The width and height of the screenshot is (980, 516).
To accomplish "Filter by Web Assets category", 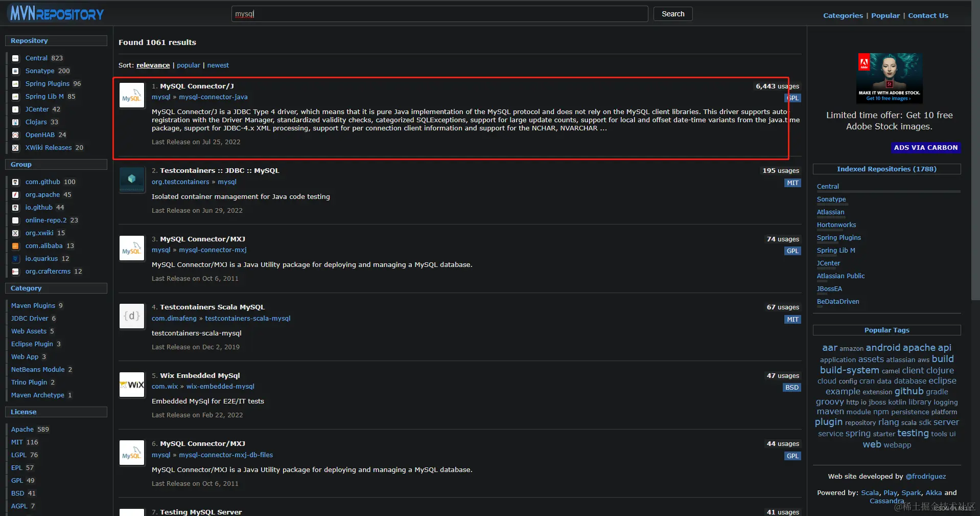I will [x=29, y=331].
